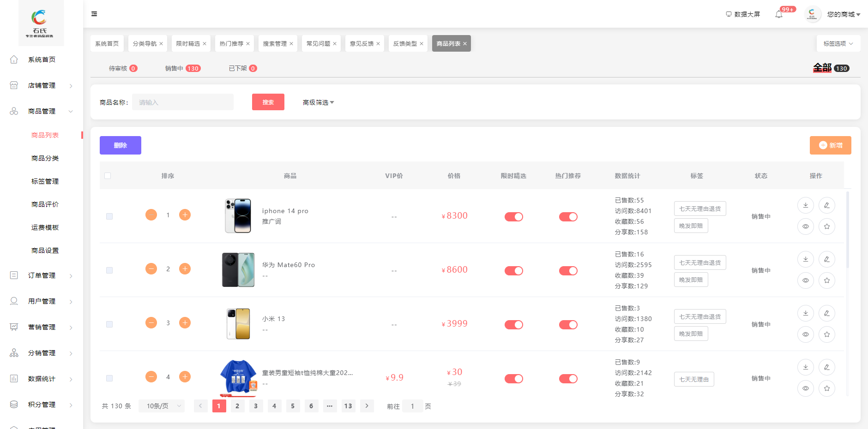The height and width of the screenshot is (429, 868).
Task: Edit the 华为 Mate60 Pro product
Action: coord(827,259)
